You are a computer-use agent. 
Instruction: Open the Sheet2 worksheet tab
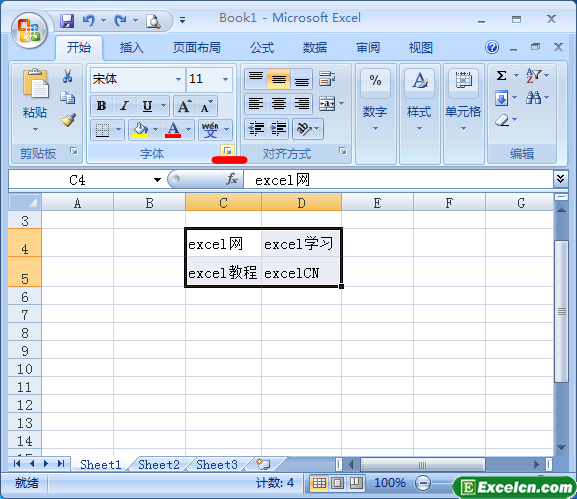pyautogui.click(x=159, y=464)
